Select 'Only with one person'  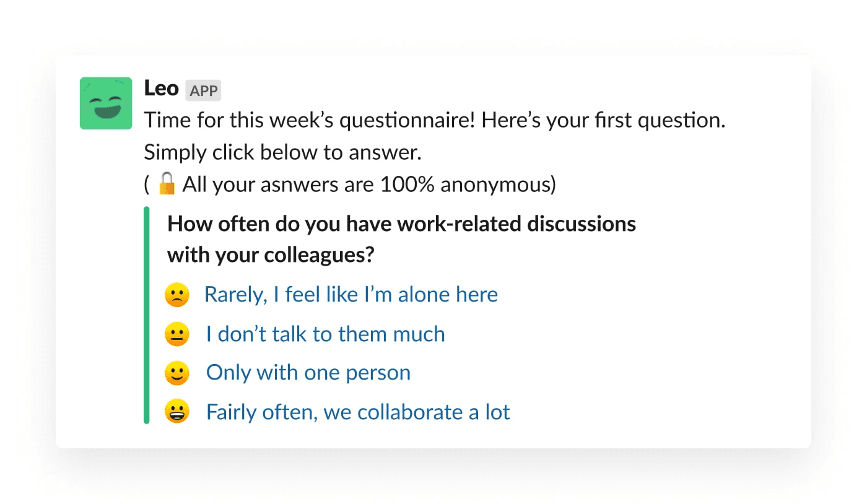pos(308,372)
